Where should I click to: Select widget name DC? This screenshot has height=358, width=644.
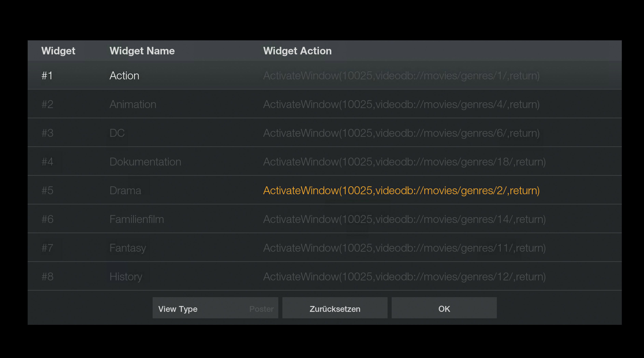coord(117,133)
